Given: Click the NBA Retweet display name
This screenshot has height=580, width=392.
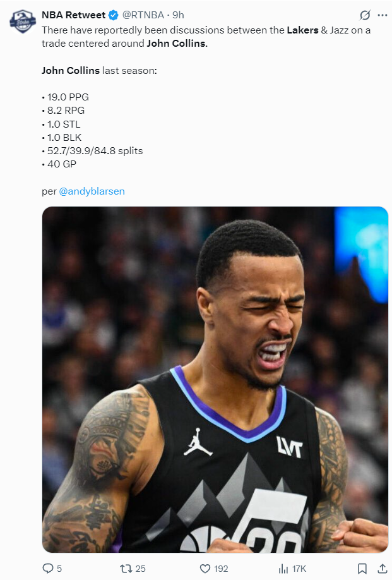Looking at the screenshot, I should click(73, 15).
